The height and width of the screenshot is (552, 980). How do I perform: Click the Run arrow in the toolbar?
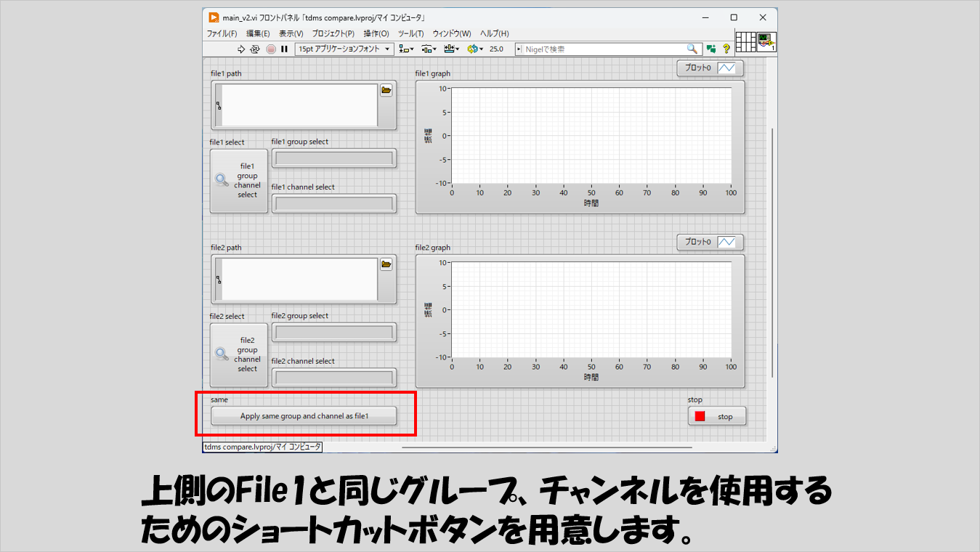(x=242, y=49)
